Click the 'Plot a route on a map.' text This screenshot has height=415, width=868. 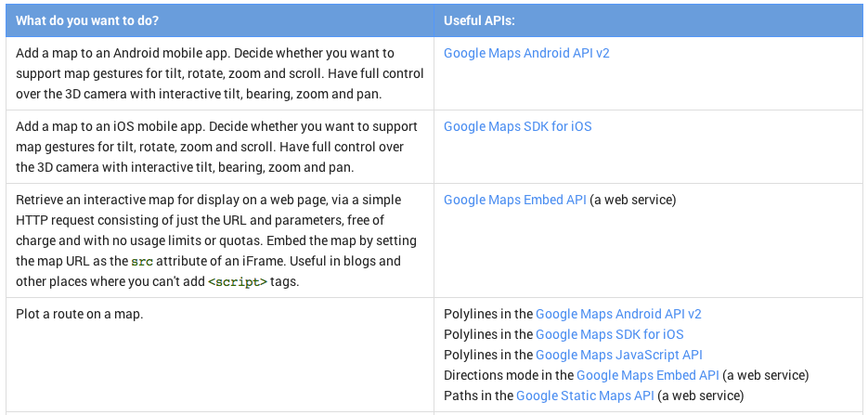pos(80,315)
